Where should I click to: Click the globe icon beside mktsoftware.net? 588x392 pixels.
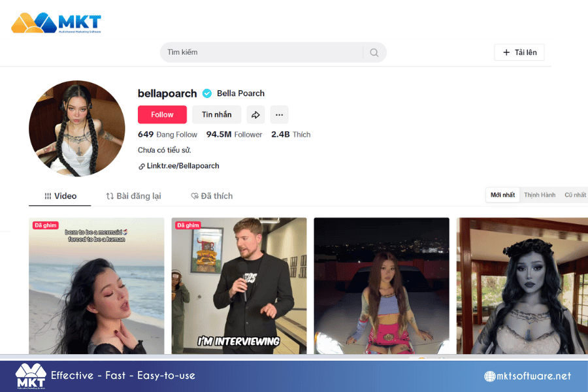tap(490, 376)
